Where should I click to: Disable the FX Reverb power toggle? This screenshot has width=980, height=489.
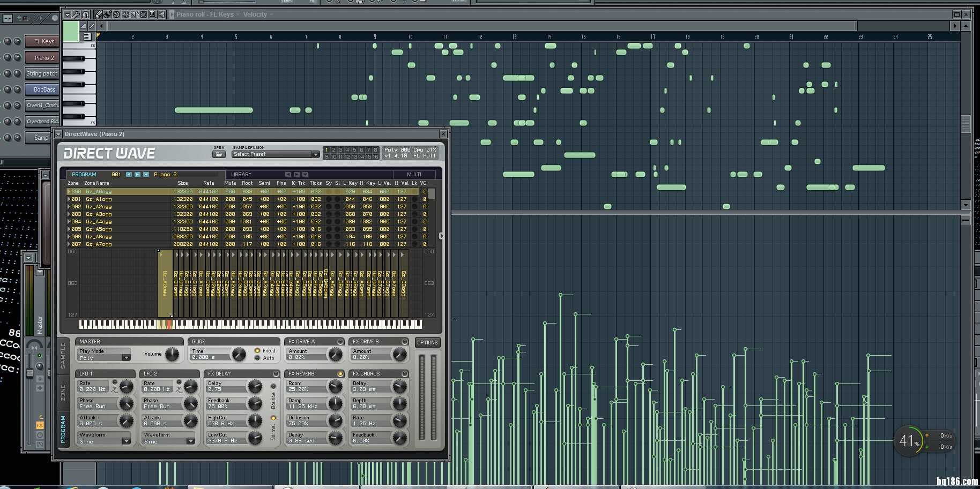click(x=340, y=374)
